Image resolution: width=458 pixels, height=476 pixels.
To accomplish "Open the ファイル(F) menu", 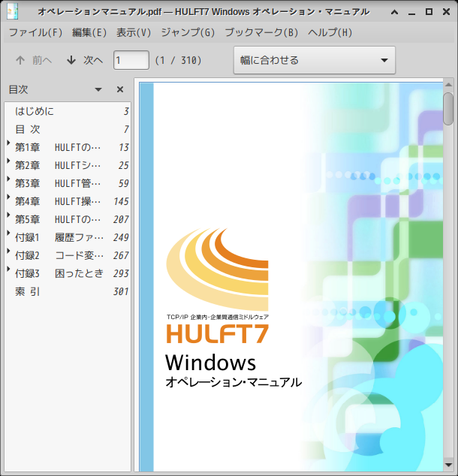I will [35, 32].
